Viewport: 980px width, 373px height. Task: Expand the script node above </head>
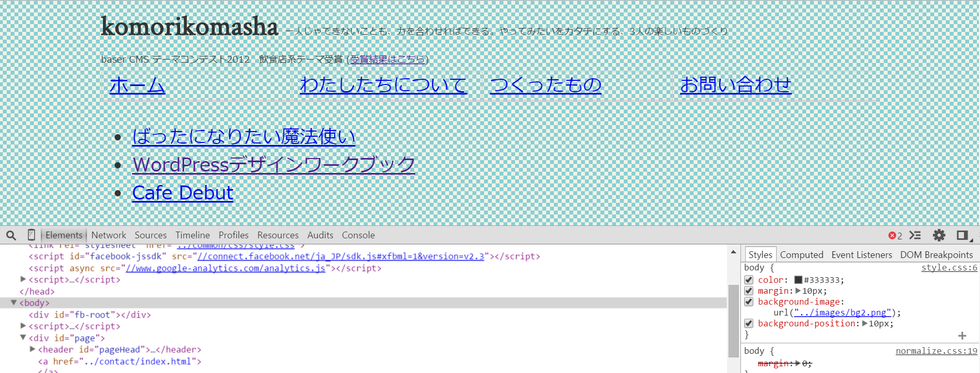coord(23,279)
